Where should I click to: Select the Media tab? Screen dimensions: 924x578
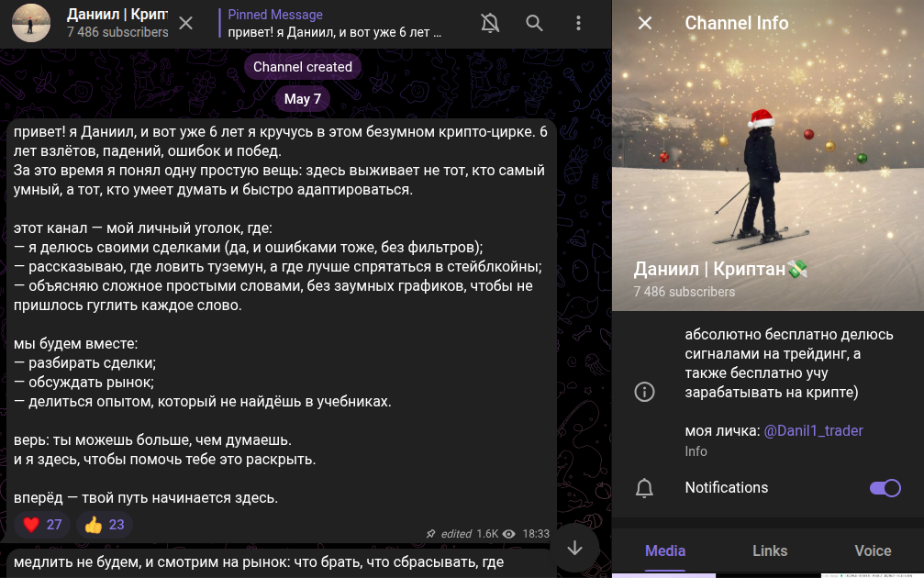663,550
